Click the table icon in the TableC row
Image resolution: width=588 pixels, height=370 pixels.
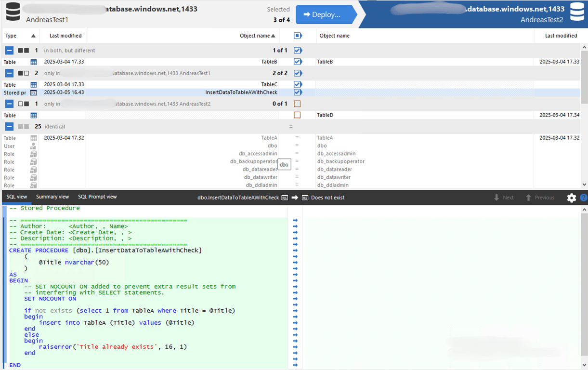pos(34,85)
